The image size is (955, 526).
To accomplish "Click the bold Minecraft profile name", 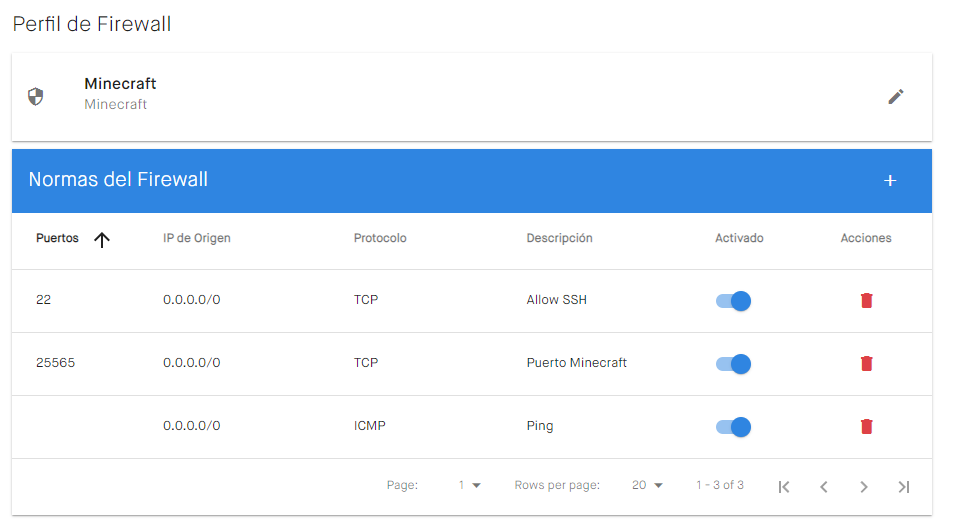I will pos(120,83).
